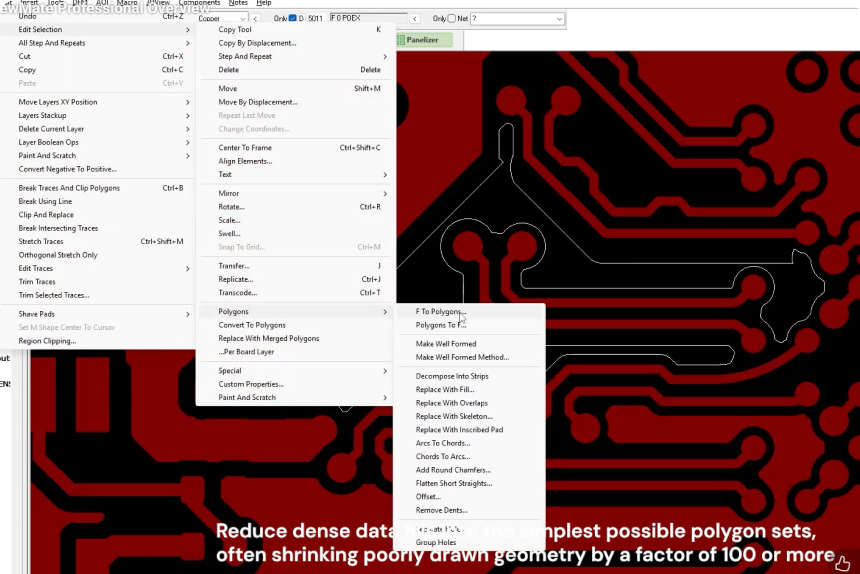This screenshot has height=574, width=860.
Task: Open the Macro menu
Action: 127,3
